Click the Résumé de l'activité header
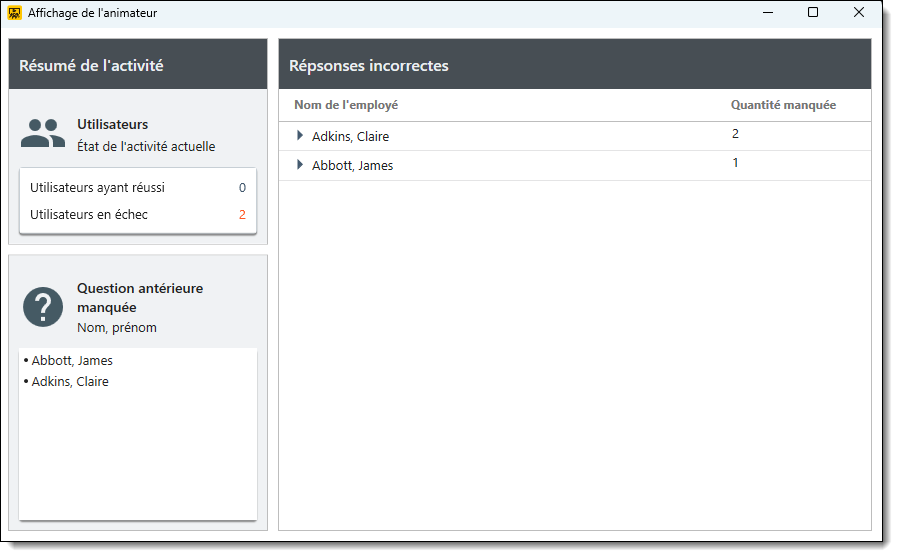 tap(91, 66)
